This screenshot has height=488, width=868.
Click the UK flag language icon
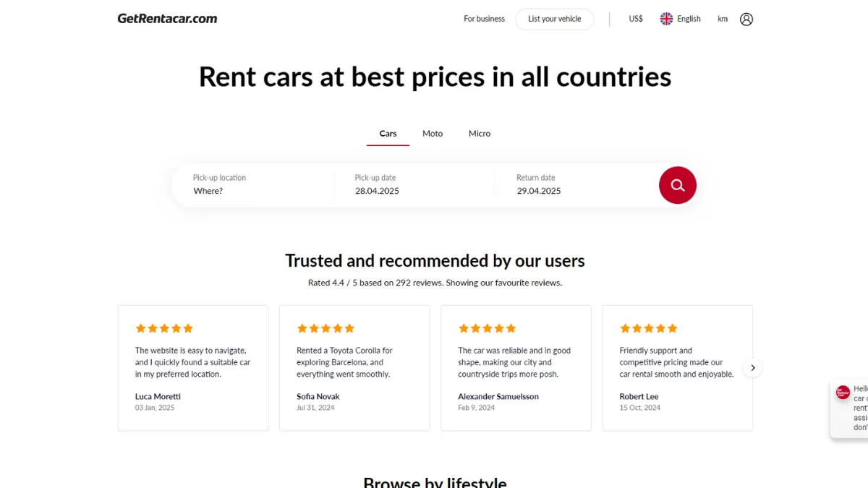(x=666, y=19)
